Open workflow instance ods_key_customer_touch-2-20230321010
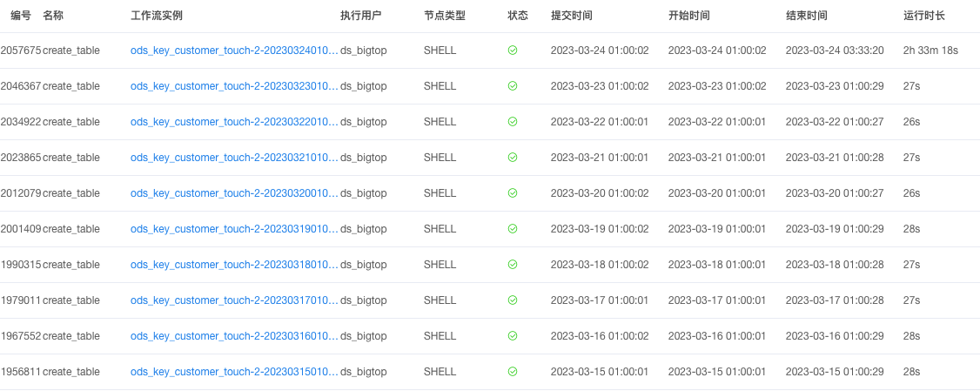This screenshot has height=391, width=980. [x=234, y=158]
